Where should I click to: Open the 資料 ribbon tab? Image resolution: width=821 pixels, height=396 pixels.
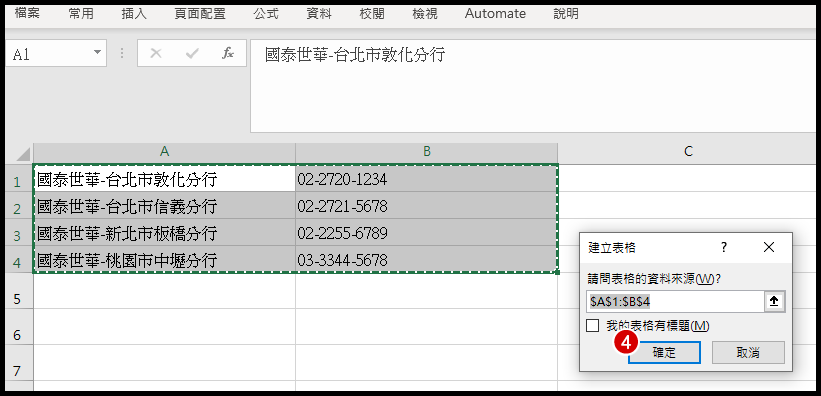pyautogui.click(x=319, y=14)
